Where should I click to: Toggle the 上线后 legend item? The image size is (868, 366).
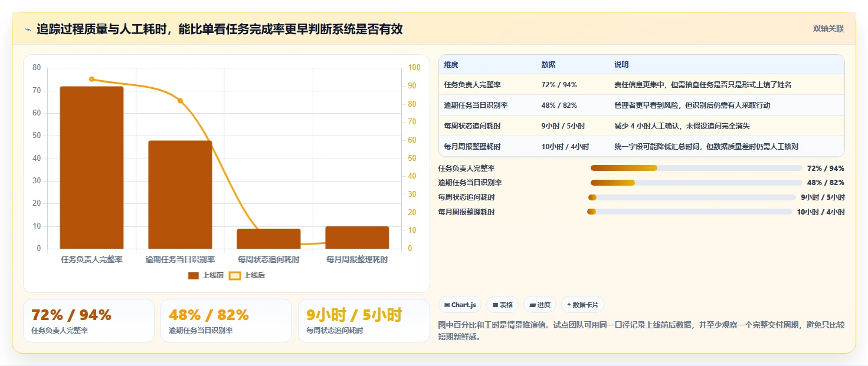247,275
